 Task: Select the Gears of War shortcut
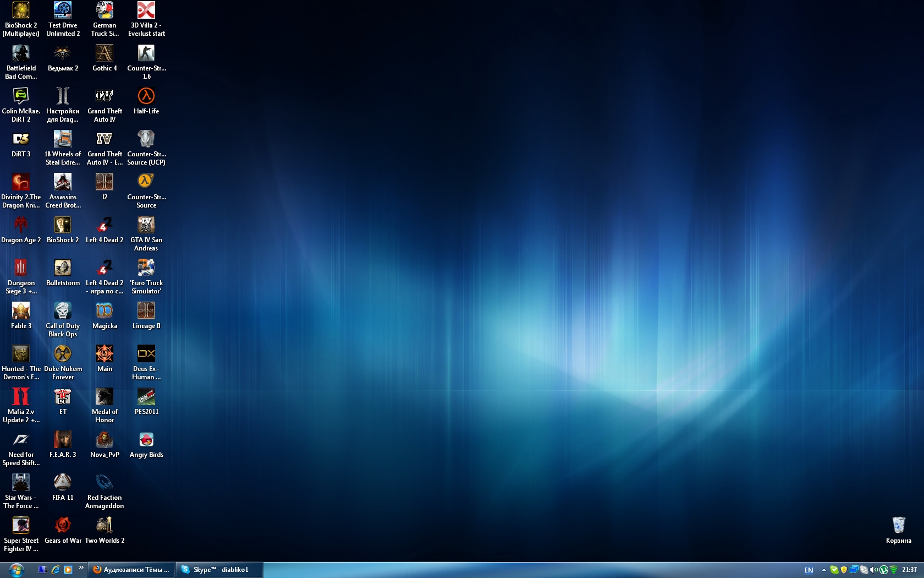[63, 531]
